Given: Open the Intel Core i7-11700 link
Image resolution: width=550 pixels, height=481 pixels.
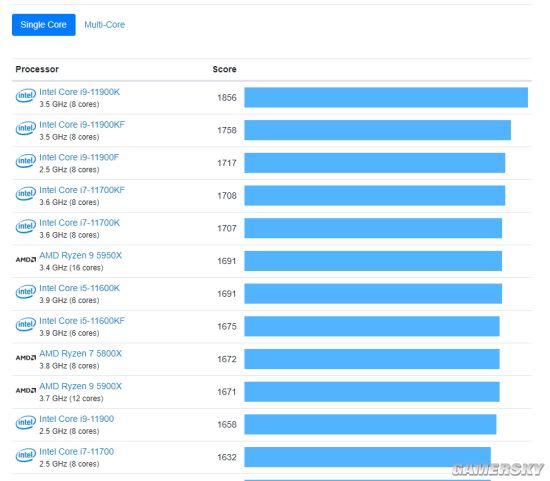Looking at the screenshot, I should 76,451.
